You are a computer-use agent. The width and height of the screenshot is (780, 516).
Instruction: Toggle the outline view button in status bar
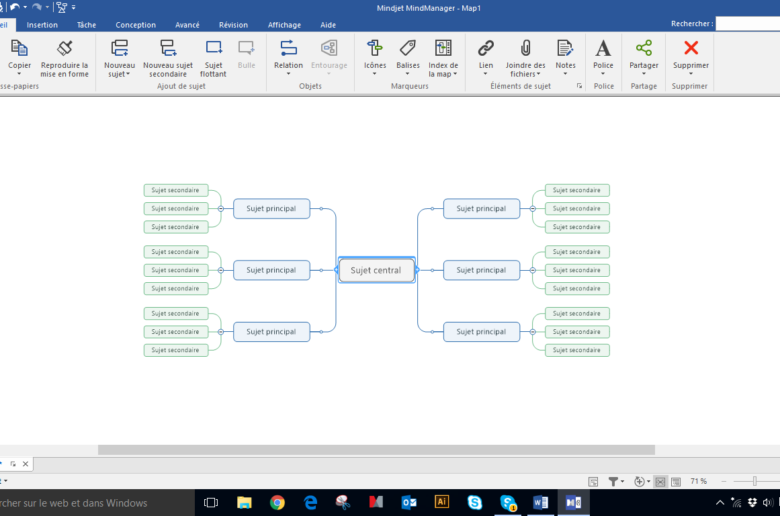675,481
